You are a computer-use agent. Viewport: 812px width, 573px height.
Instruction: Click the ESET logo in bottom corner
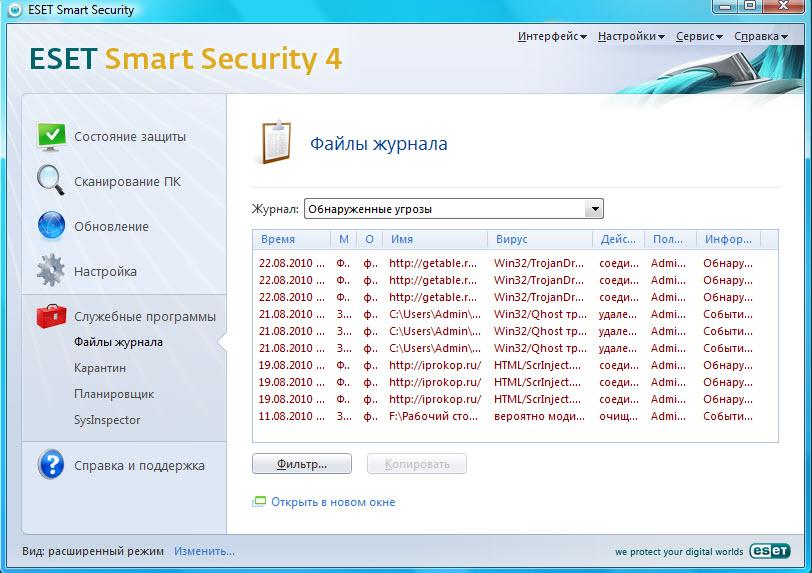770,551
